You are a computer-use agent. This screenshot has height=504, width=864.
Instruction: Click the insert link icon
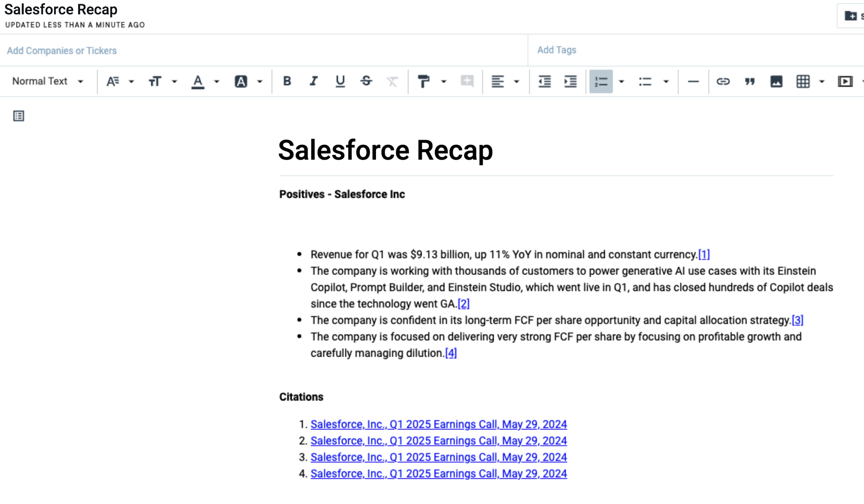tap(723, 82)
